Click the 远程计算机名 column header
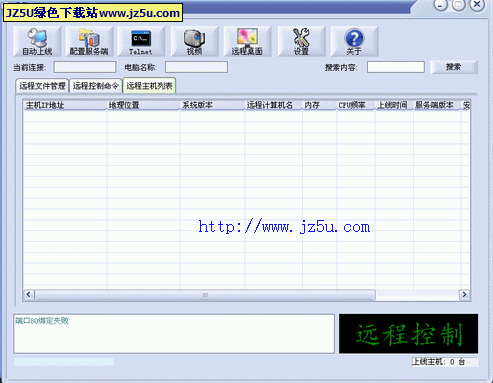 (273, 105)
